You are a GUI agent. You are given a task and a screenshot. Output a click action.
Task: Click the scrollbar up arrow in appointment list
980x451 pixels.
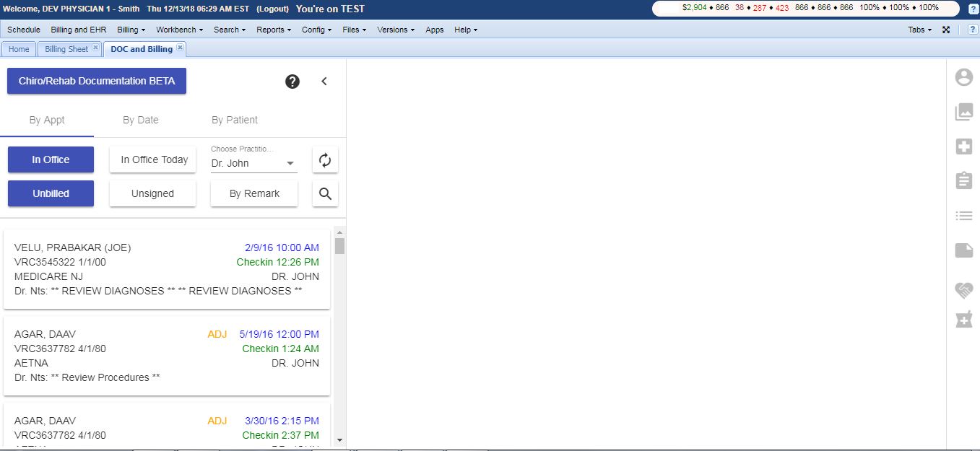(x=339, y=232)
